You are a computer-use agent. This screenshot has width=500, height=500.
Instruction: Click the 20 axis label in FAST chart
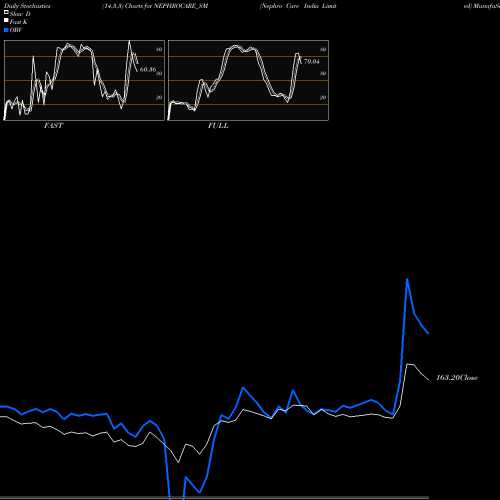159,97
